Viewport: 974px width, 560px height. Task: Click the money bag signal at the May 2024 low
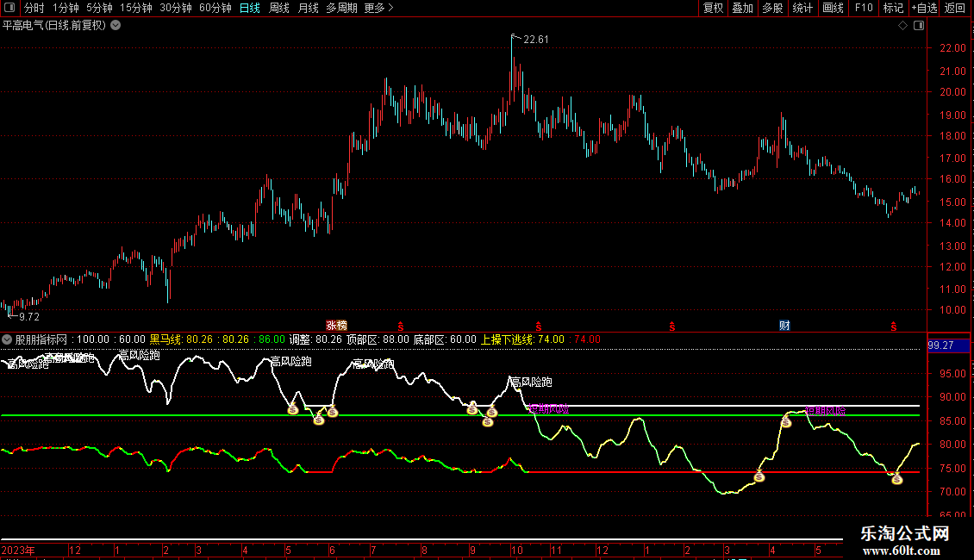(897, 479)
